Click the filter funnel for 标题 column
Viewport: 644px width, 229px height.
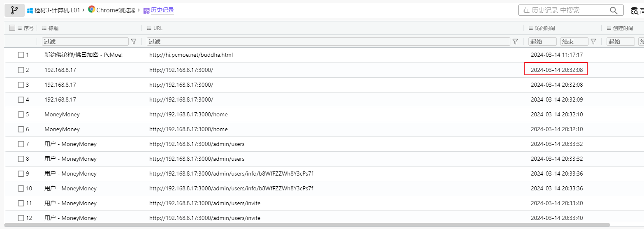click(x=134, y=42)
